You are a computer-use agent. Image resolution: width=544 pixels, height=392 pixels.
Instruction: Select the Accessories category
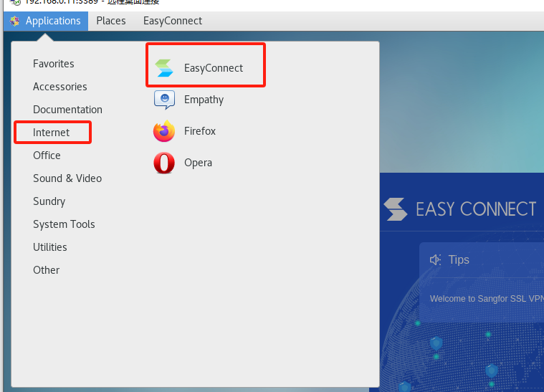pyautogui.click(x=60, y=87)
